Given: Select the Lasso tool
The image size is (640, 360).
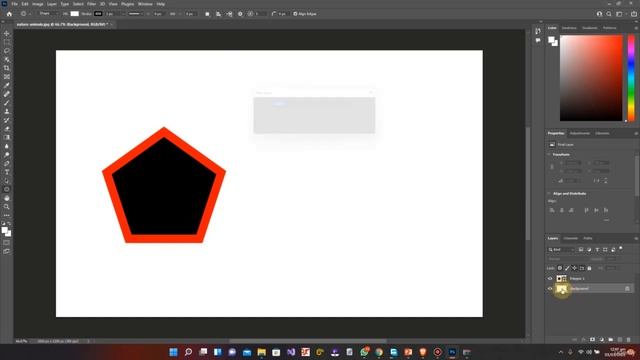Looking at the screenshot, I should 7,51.
